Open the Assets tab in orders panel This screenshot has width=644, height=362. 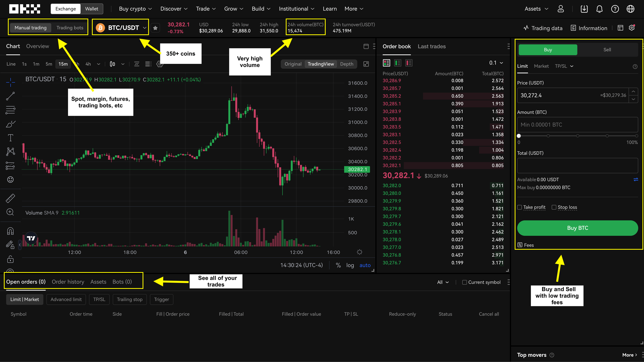(x=98, y=282)
